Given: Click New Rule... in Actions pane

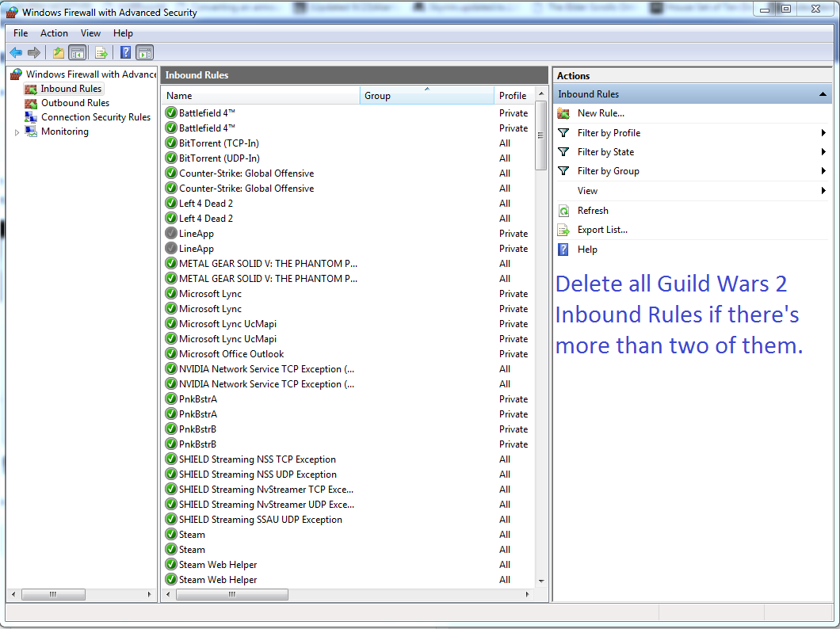Looking at the screenshot, I should point(601,113).
